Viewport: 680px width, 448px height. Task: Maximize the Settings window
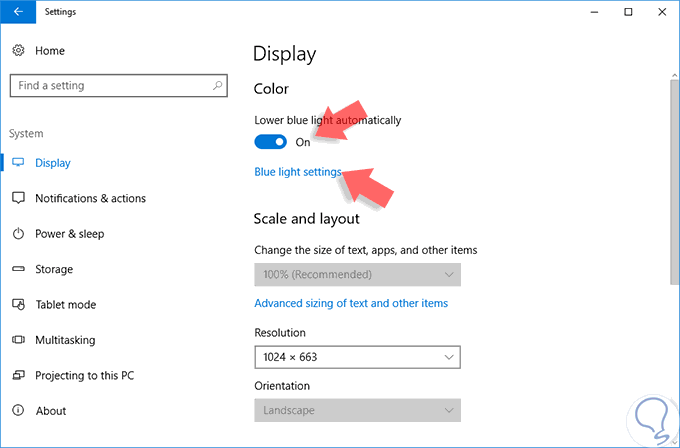coord(627,12)
